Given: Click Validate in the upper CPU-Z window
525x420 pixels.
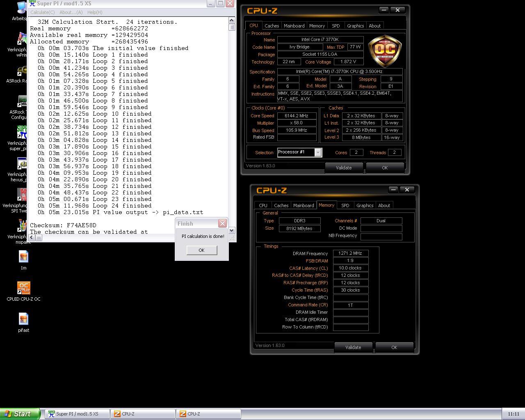Looking at the screenshot, I should 344,168.
